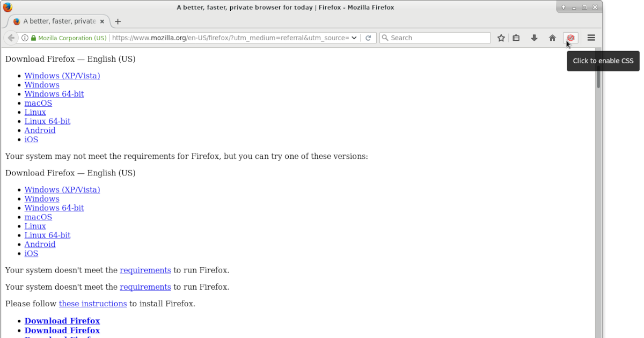Open second 'requirements' link
The height and width of the screenshot is (338, 644).
[x=145, y=287]
